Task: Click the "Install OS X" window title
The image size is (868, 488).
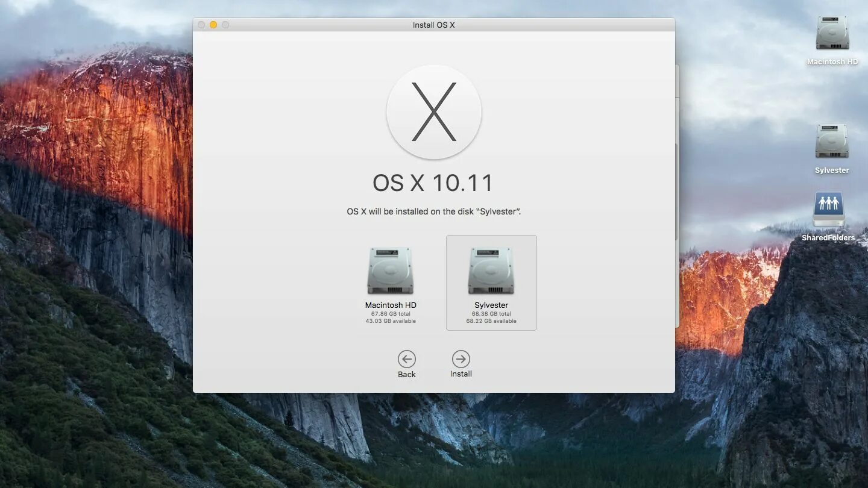Action: [x=433, y=25]
